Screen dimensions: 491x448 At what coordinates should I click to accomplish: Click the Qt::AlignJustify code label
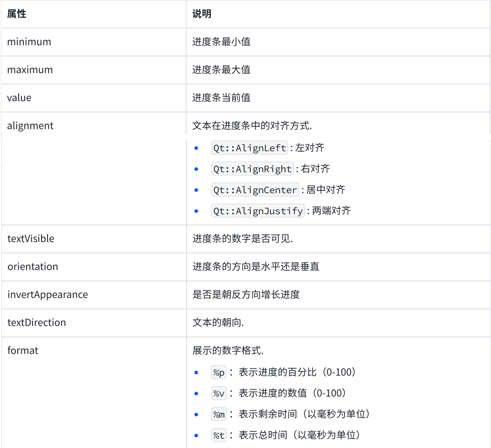coord(258,211)
